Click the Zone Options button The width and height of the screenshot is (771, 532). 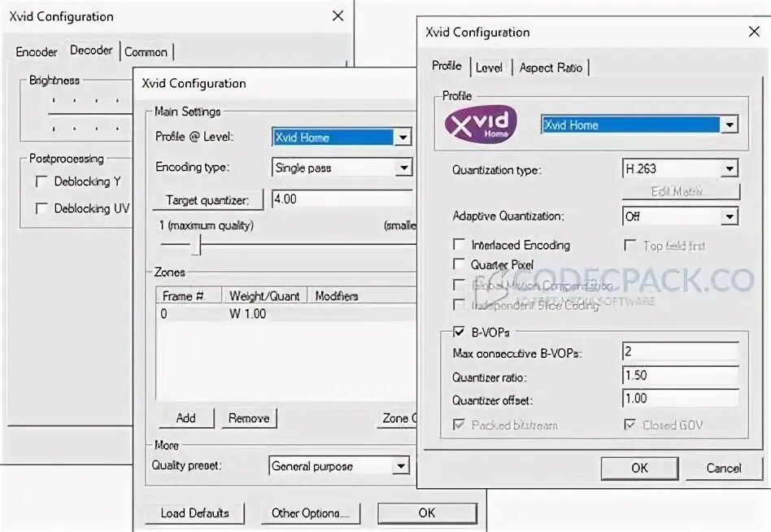tap(398, 418)
